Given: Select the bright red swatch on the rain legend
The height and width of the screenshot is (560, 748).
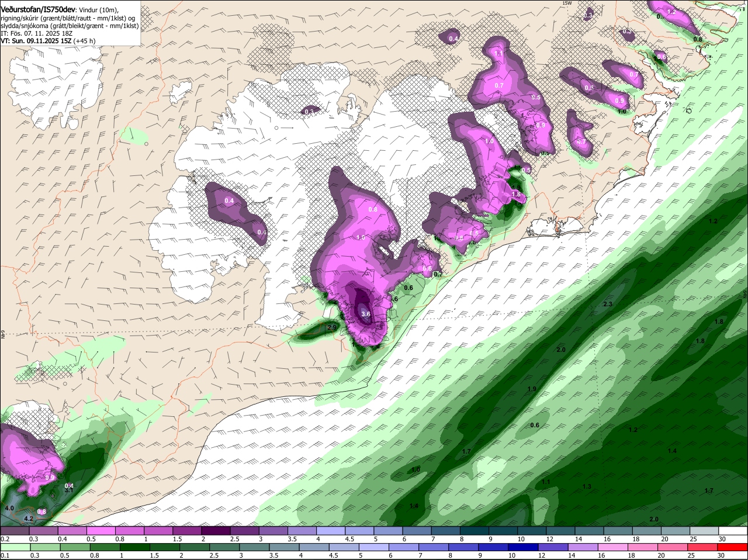Looking at the screenshot, I should [733, 548].
